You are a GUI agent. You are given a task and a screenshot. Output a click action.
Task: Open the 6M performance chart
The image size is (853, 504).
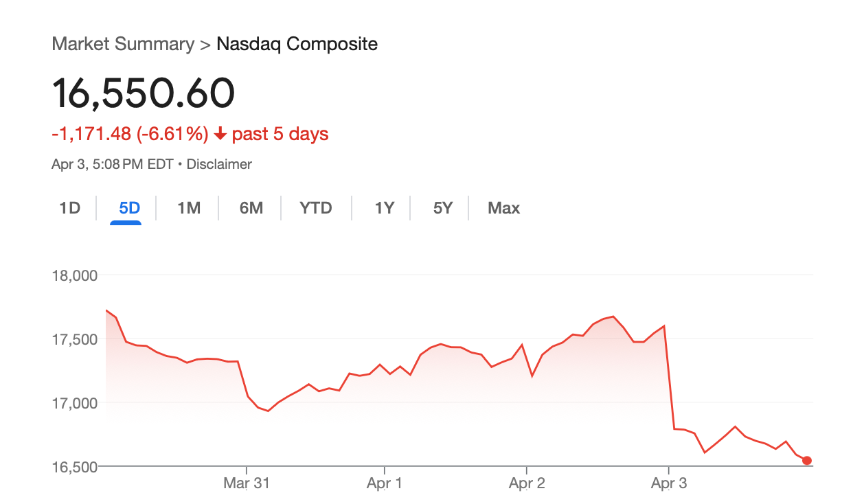251,207
